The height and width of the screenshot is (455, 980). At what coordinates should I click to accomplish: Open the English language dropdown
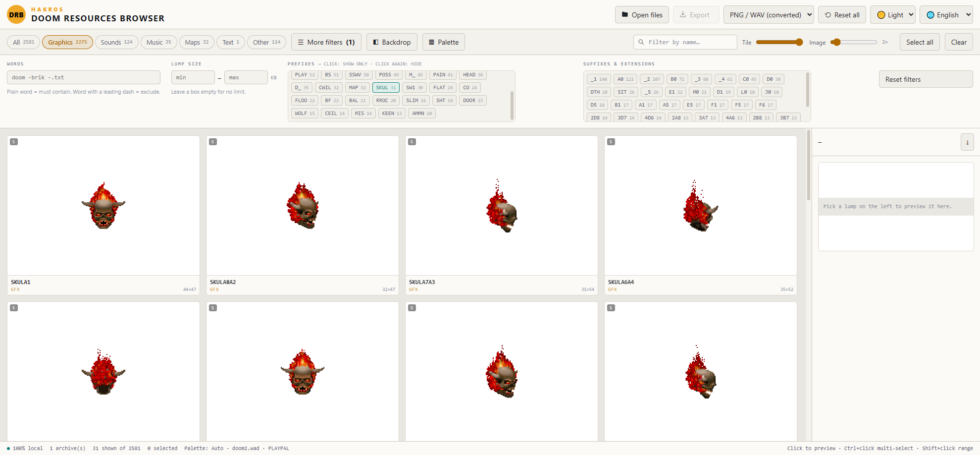click(946, 15)
